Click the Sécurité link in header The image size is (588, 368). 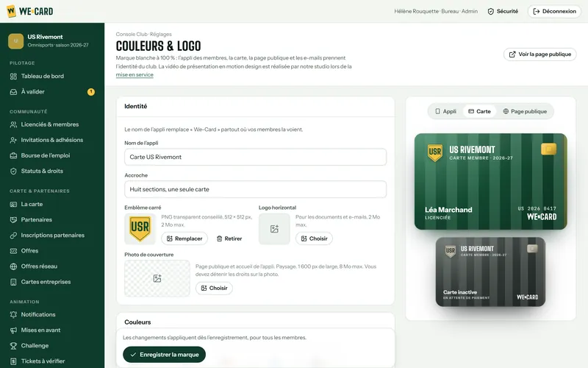tap(503, 11)
